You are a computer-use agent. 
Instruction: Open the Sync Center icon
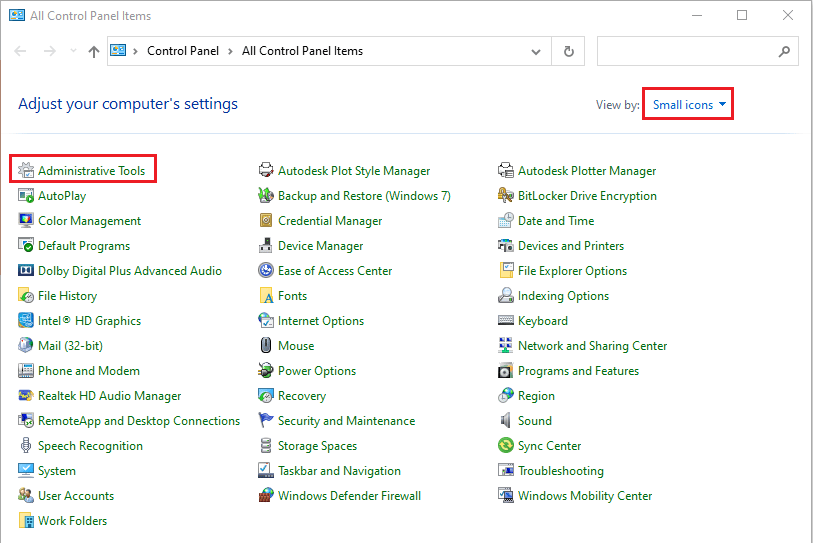point(506,445)
